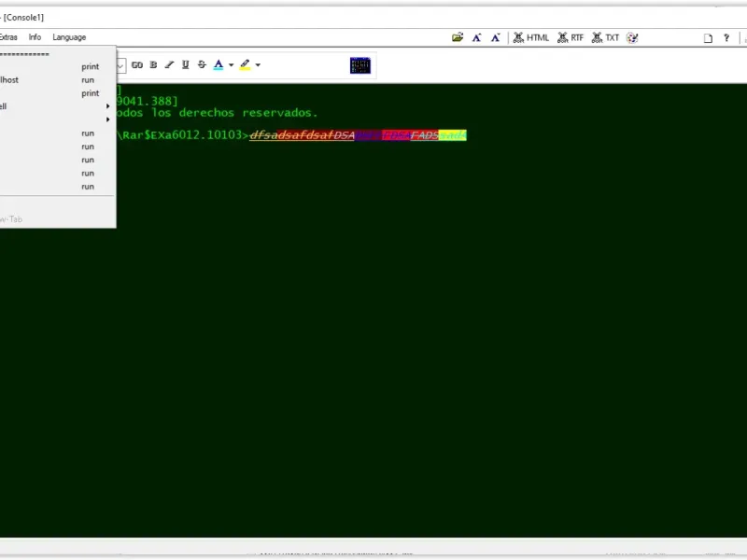This screenshot has height=560, width=747.
Task: Create new blank page icon
Action: tap(708, 38)
